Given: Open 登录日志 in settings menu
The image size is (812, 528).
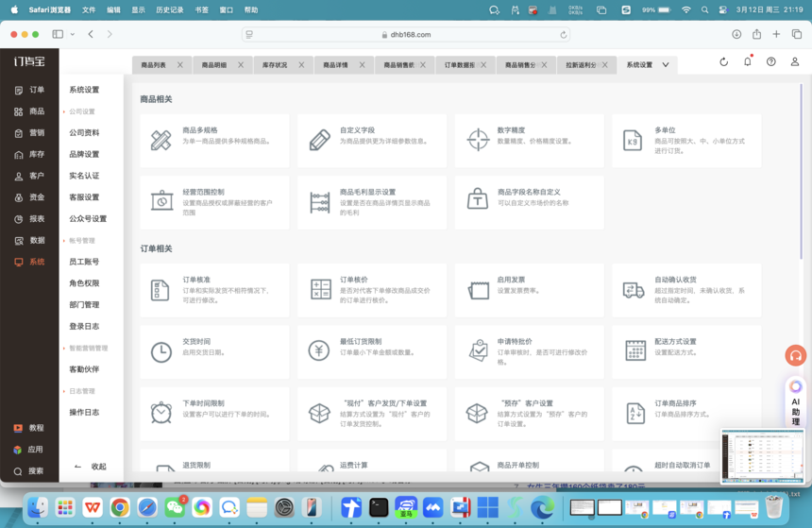Looking at the screenshot, I should pos(84,327).
